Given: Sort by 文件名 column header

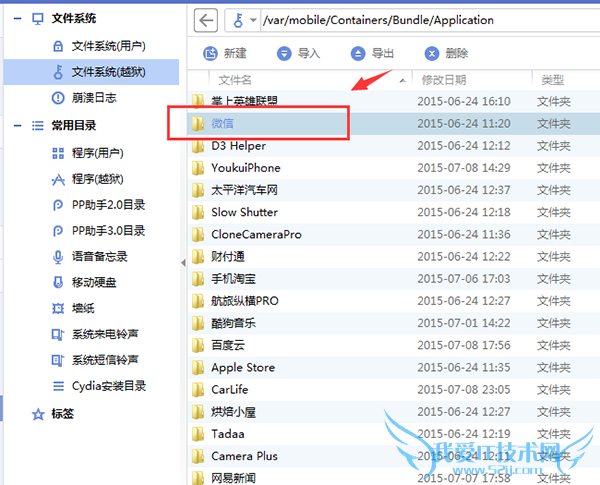Looking at the screenshot, I should coord(310,80).
